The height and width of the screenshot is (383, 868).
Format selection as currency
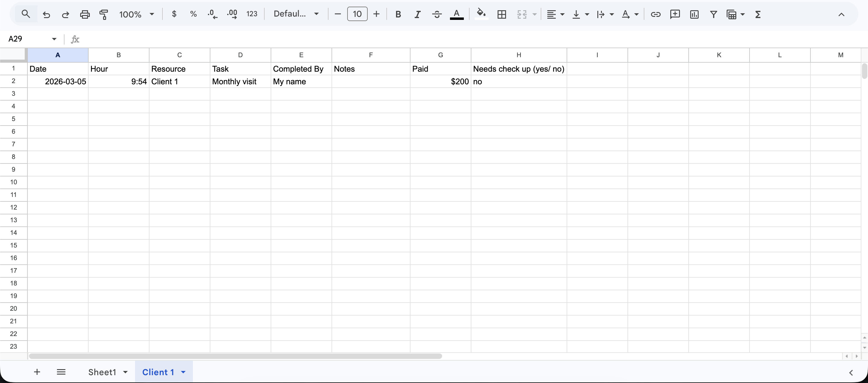pyautogui.click(x=174, y=14)
